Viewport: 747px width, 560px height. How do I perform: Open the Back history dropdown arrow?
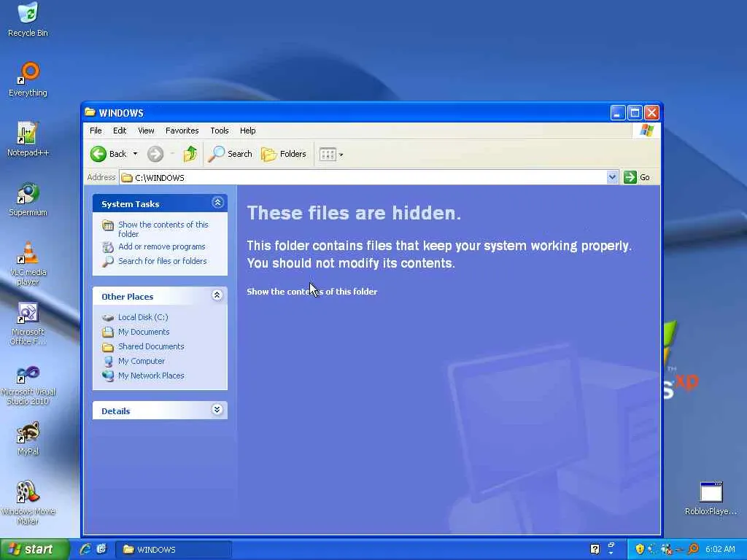[135, 153]
